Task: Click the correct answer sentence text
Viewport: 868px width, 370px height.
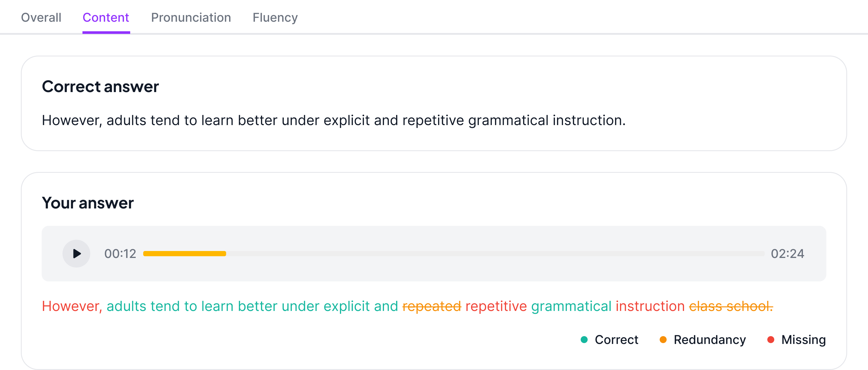Action: point(334,121)
